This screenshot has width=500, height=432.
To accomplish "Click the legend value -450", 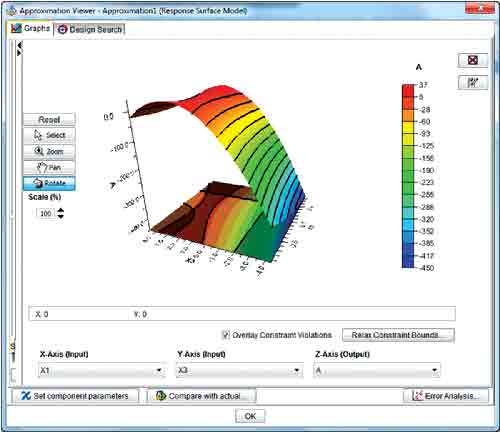I will [x=426, y=268].
